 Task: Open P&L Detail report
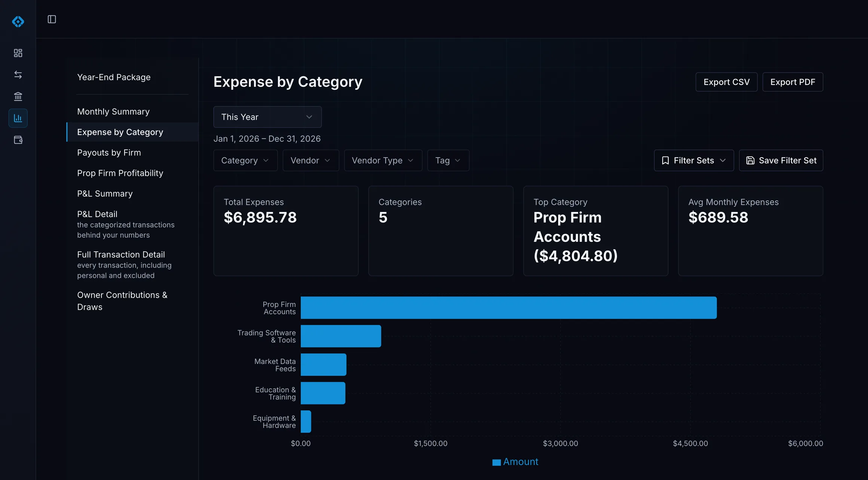[x=126, y=224]
